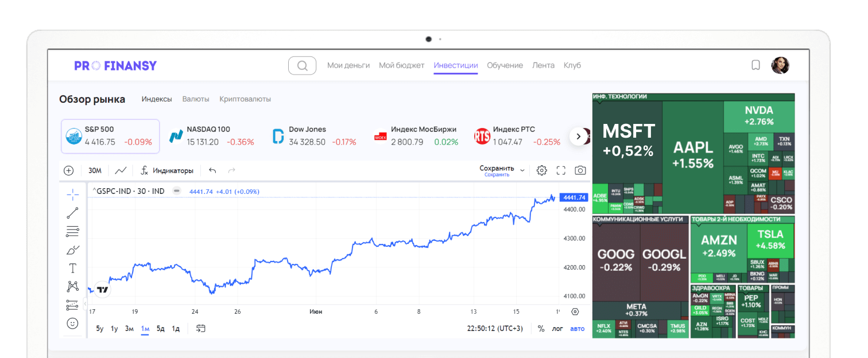This screenshot has width=868, height=358.
Task: Click the TSLA heatmap tile
Action: pyautogui.click(x=770, y=240)
